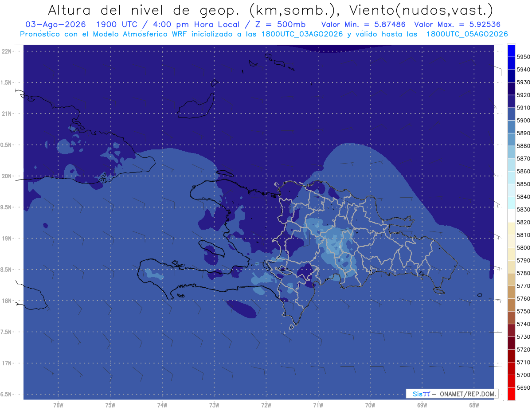Image resolution: width=532 pixels, height=411 pixels.
Task: Click the 5880 colorbar label
Action: tap(523, 146)
